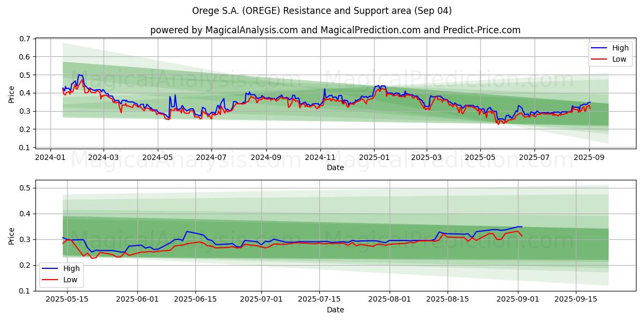Click the bottom chart 'Date' axis title

pos(335,310)
